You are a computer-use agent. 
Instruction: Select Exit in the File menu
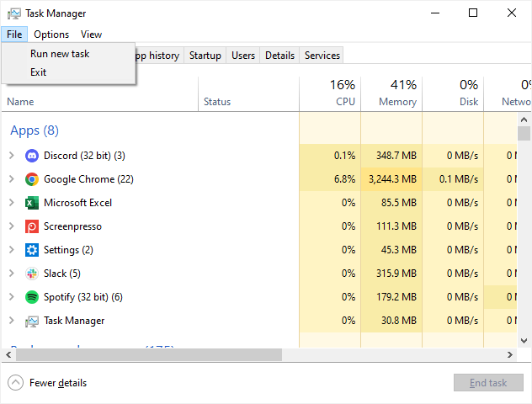pyautogui.click(x=39, y=72)
